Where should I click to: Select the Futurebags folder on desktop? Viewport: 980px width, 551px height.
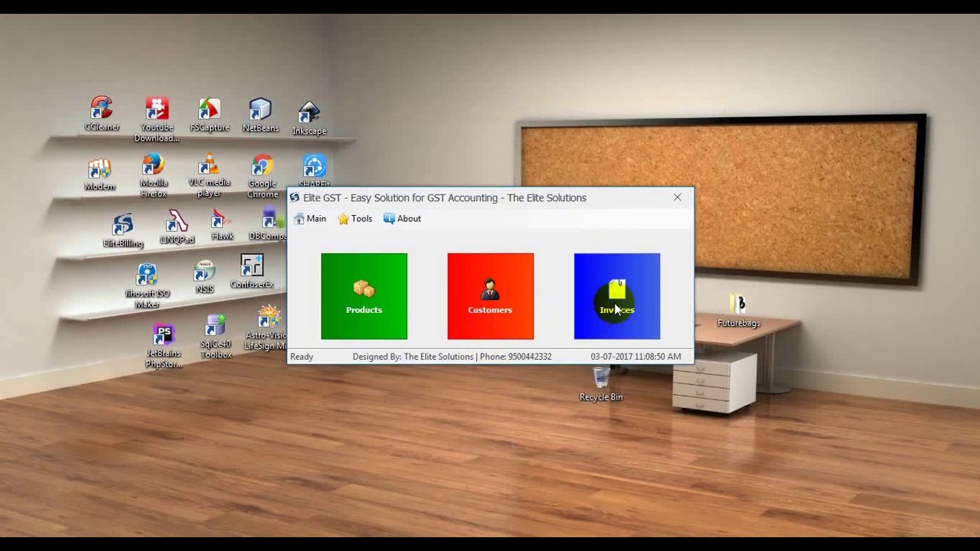tap(738, 311)
